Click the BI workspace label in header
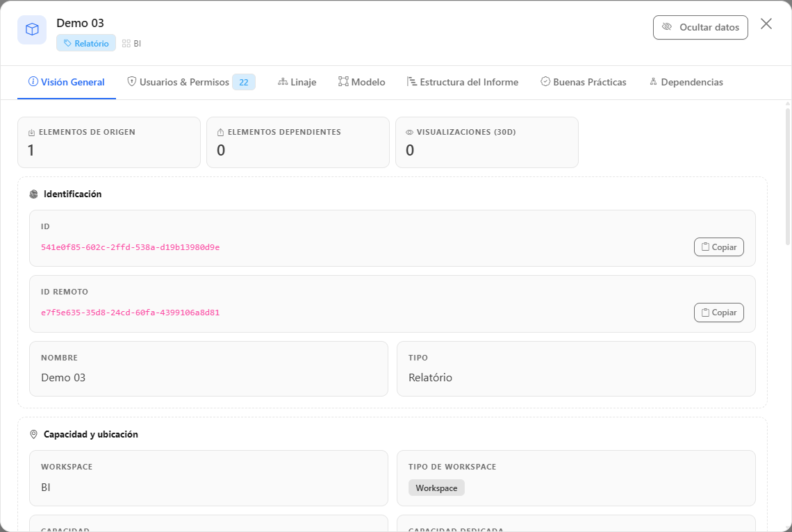This screenshot has height=532, width=792. point(138,44)
